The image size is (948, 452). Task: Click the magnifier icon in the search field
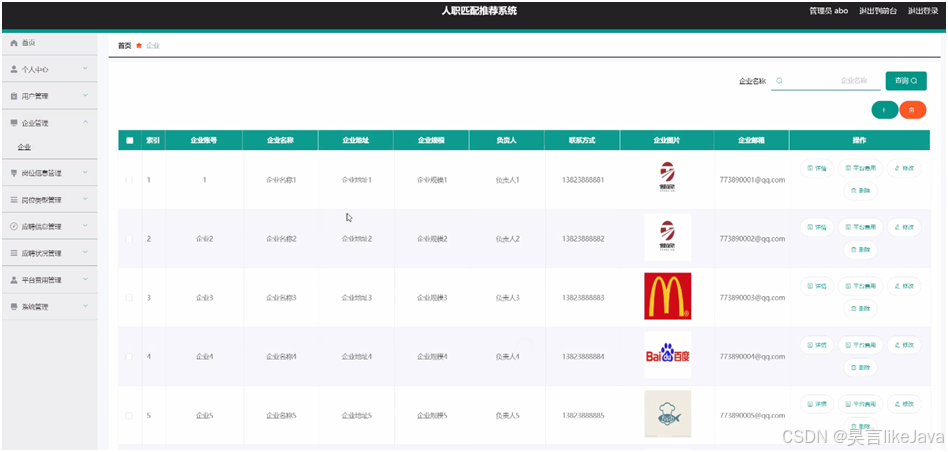(780, 80)
